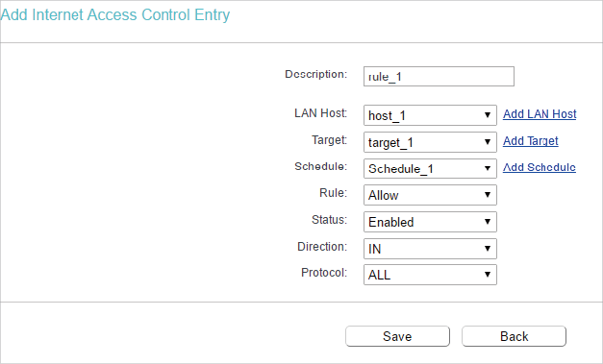The image size is (603, 364).
Task: Open the LAN Host dropdown showing host_1
Action: [430, 115]
